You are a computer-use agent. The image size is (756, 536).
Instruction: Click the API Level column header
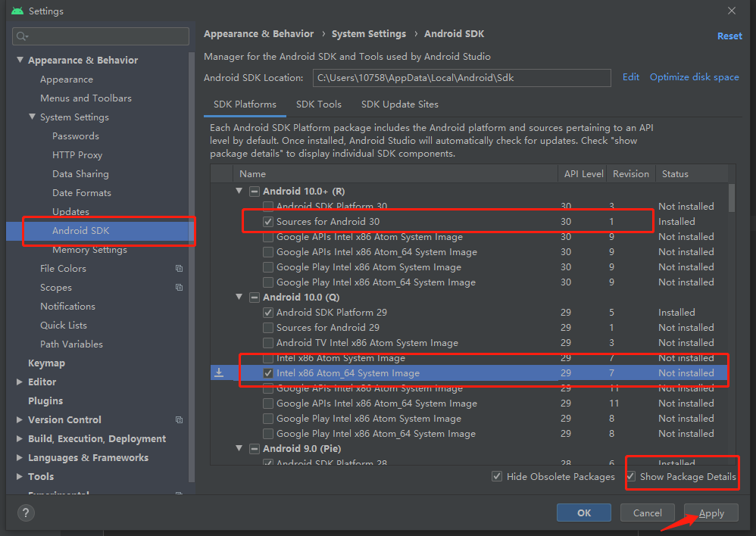click(583, 174)
